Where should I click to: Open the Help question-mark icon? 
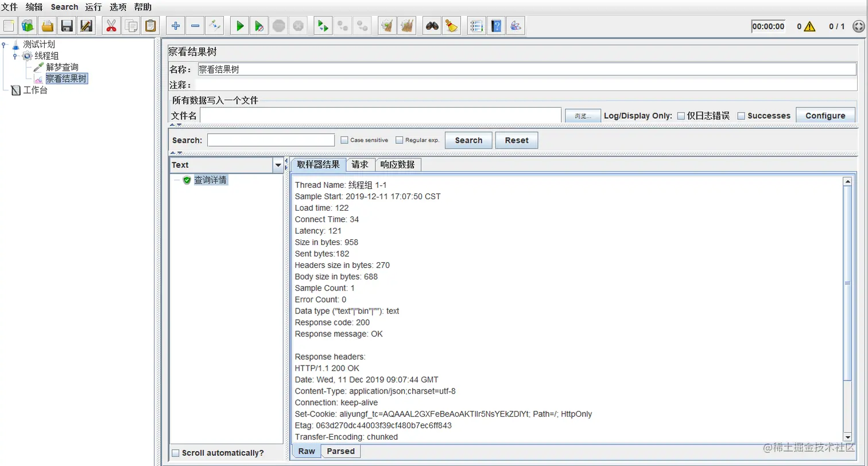click(496, 26)
